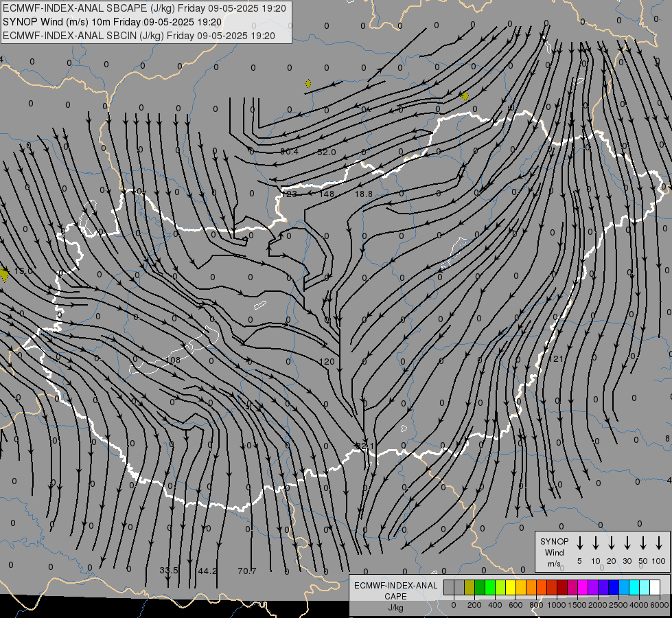
Task: Select the yellow diamond marker beside the 15.0 value
Action: pos(4,273)
